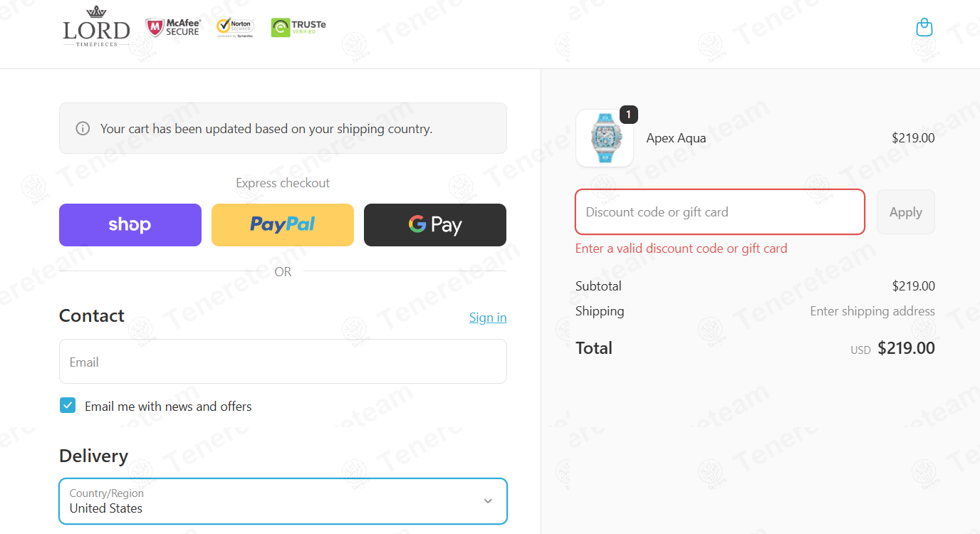The height and width of the screenshot is (534, 980).
Task: Click the TRUSTe Verified badge
Action: tap(298, 27)
